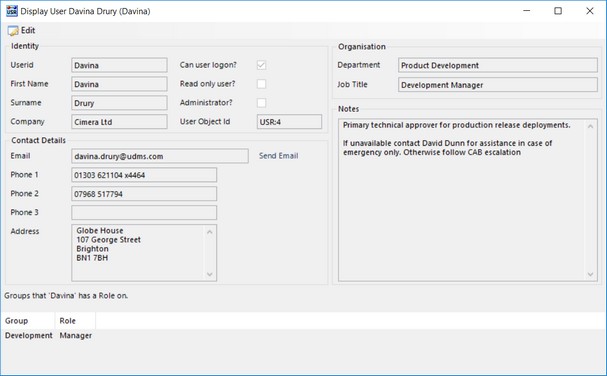Click the Address box scroll up arrow

[x=210, y=232]
